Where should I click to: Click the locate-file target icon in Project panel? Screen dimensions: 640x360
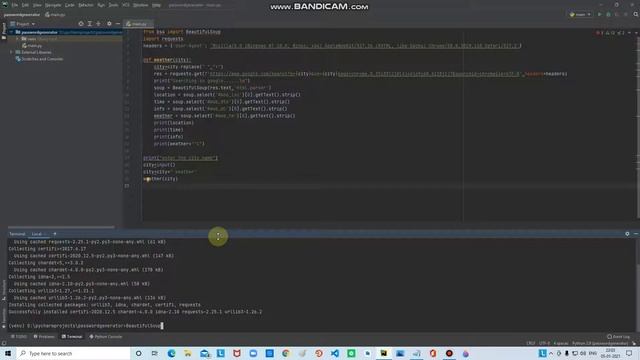pyautogui.click(x=81, y=24)
